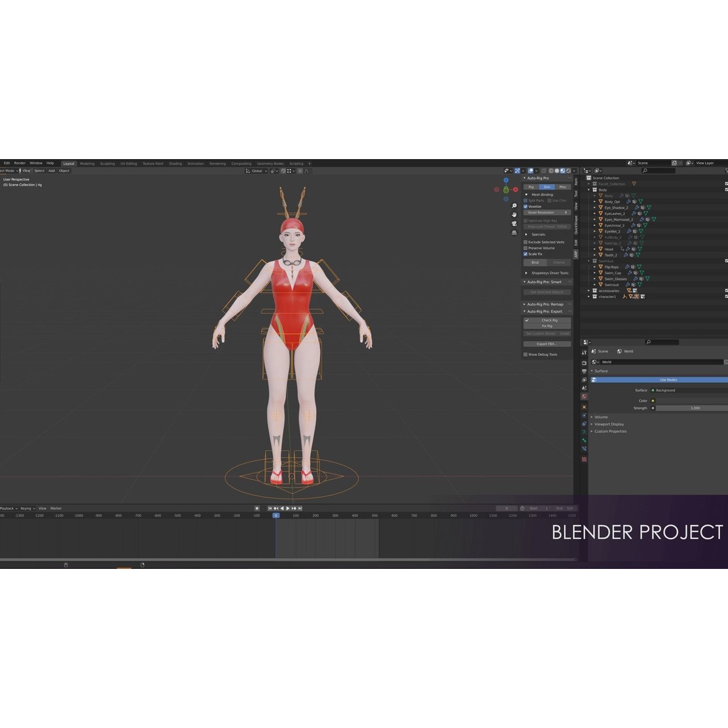The height and width of the screenshot is (728, 728).
Task: Open the Object properties tab icon
Action: click(584, 407)
